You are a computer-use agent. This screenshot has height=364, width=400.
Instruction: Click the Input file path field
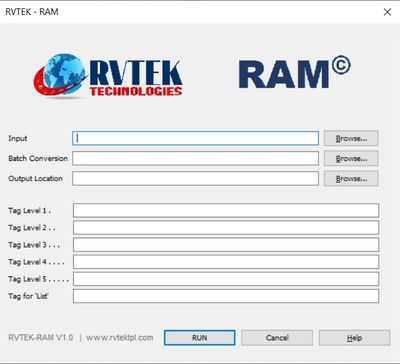click(x=195, y=138)
